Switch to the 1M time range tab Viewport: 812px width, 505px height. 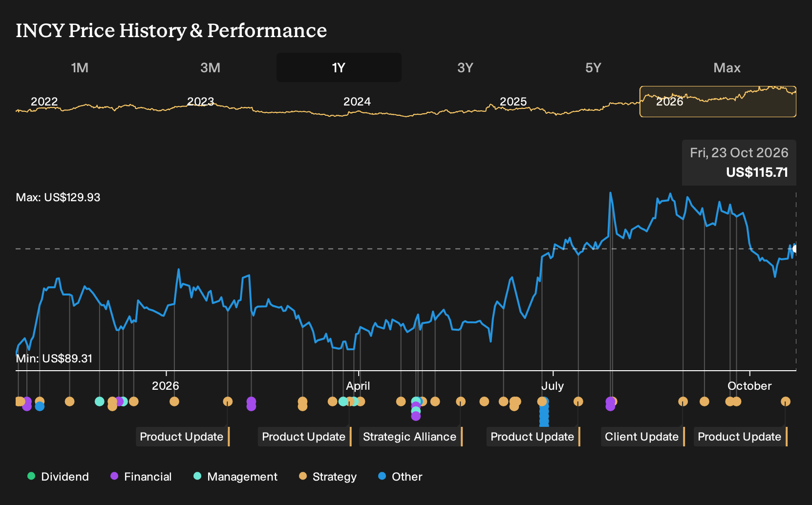point(80,67)
